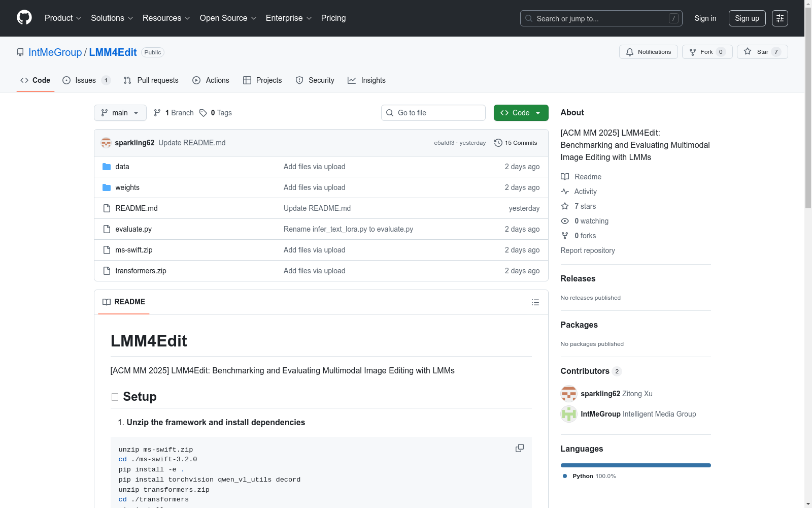Open the Rename infer_text_lora.py commit message
The height and width of the screenshot is (508, 812).
click(349, 229)
